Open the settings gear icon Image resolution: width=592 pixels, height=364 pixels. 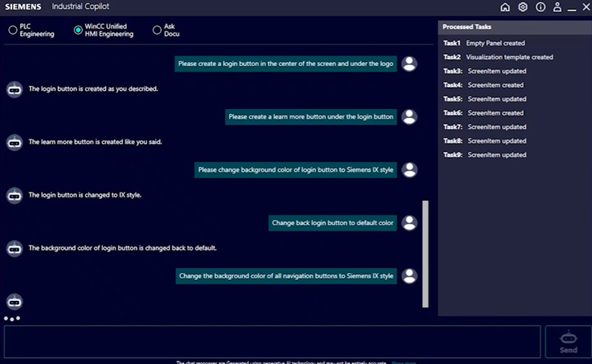click(523, 7)
